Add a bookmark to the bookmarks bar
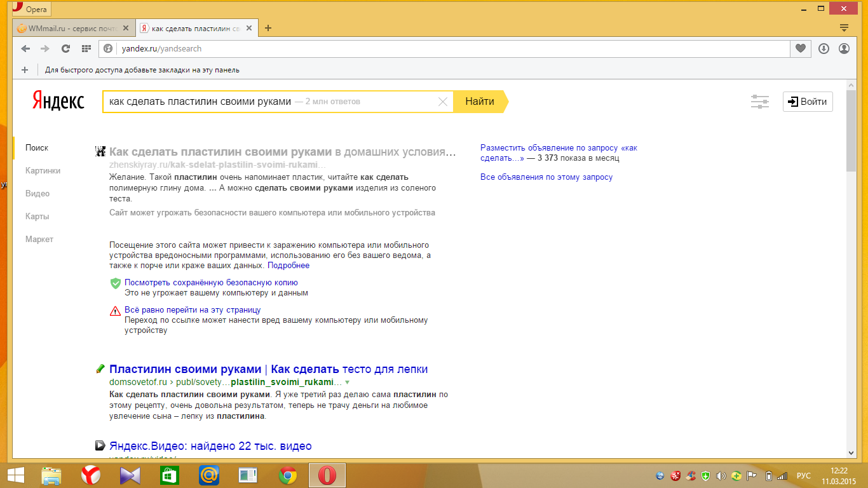 coord(25,70)
